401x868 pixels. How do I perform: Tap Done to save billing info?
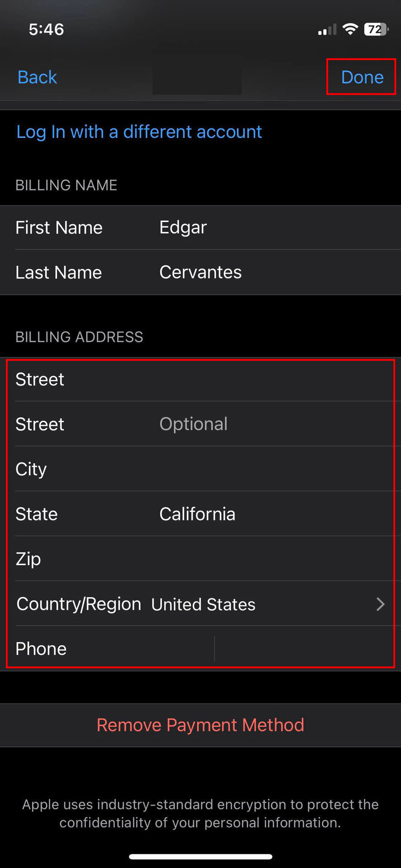362,77
